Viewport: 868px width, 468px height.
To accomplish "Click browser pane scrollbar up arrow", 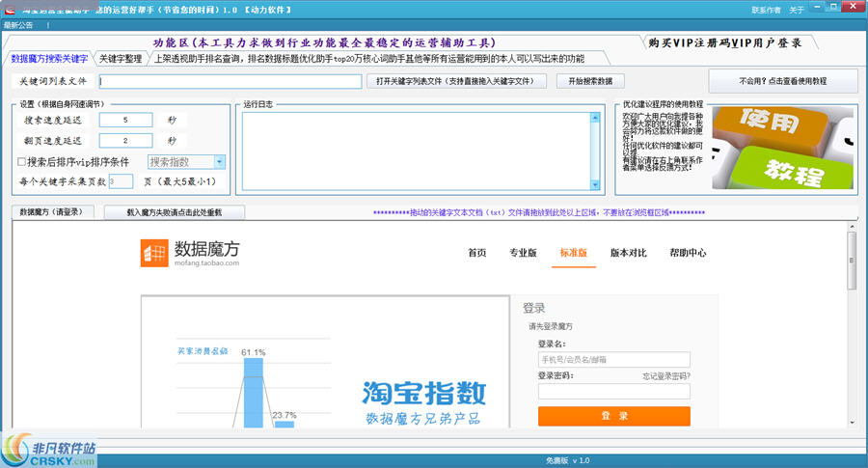I will click(x=852, y=226).
